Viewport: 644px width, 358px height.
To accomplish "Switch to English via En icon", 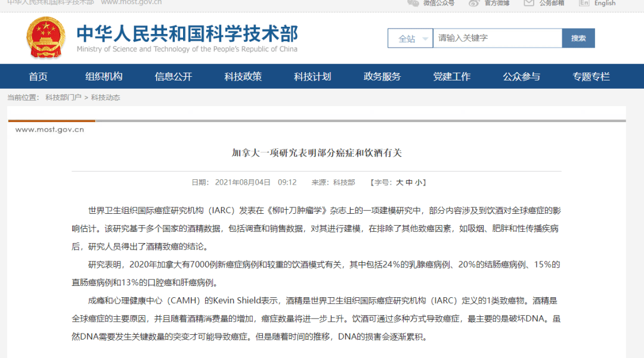I will click(584, 2).
